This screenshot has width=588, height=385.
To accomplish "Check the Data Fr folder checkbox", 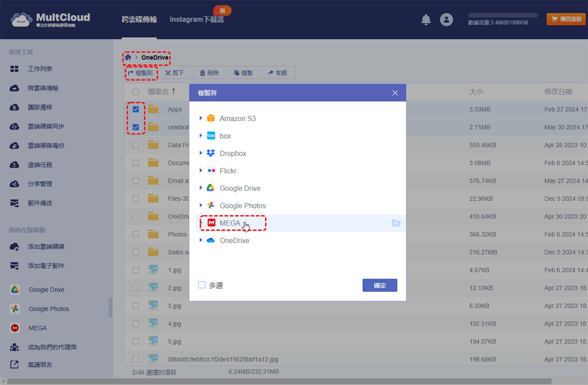I will coord(136,145).
